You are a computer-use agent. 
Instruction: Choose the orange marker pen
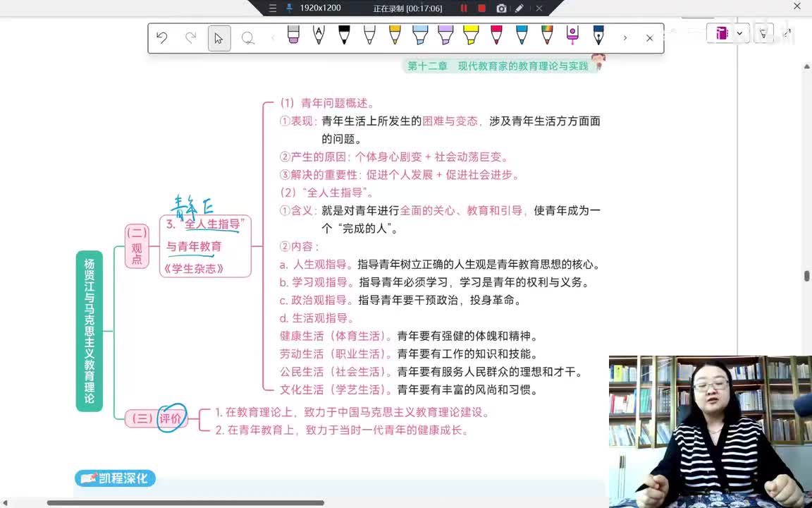(x=395, y=35)
